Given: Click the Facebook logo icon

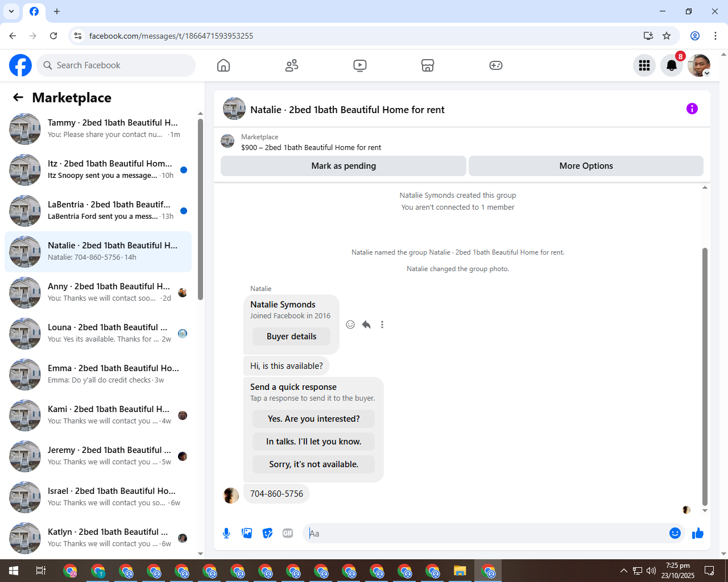Looking at the screenshot, I should pos(20,65).
